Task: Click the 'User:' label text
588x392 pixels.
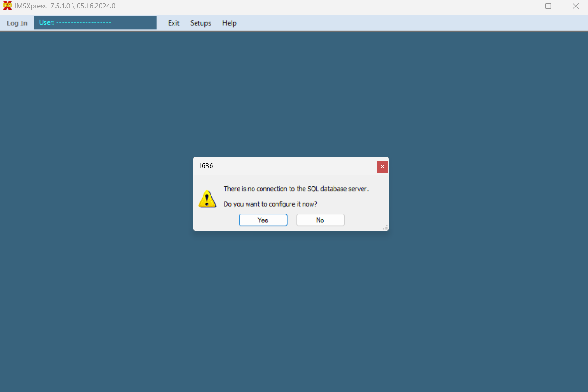Action: click(x=46, y=22)
